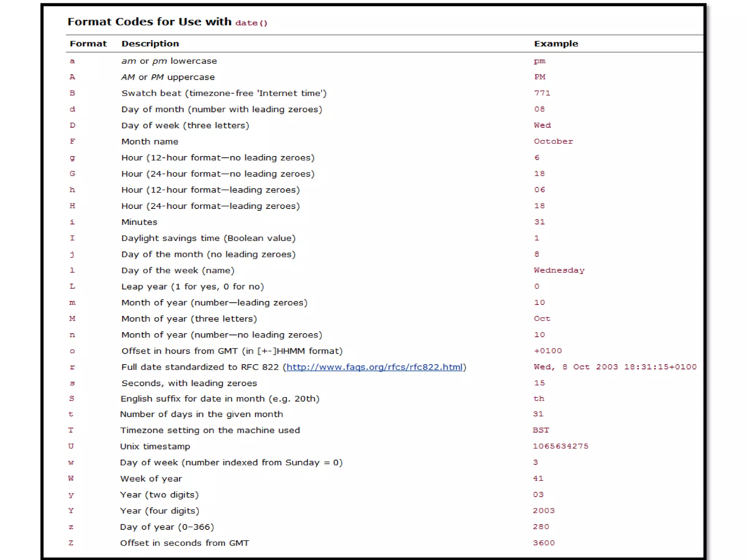This screenshot has height=560, width=747.
Task: Click the '+0100' GMT offset example
Action: [x=547, y=351]
